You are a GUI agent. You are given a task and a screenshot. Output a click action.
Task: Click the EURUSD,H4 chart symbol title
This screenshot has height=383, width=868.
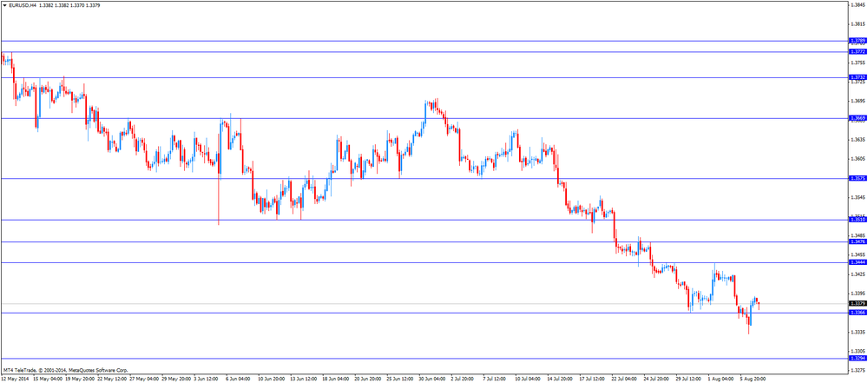pos(23,5)
